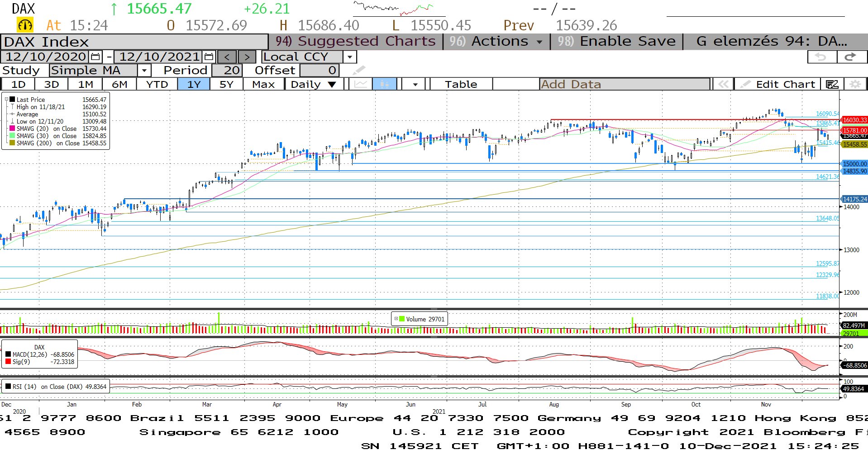Open the Simple MA study dropdown
The height and width of the screenshot is (464, 868).
pos(144,70)
